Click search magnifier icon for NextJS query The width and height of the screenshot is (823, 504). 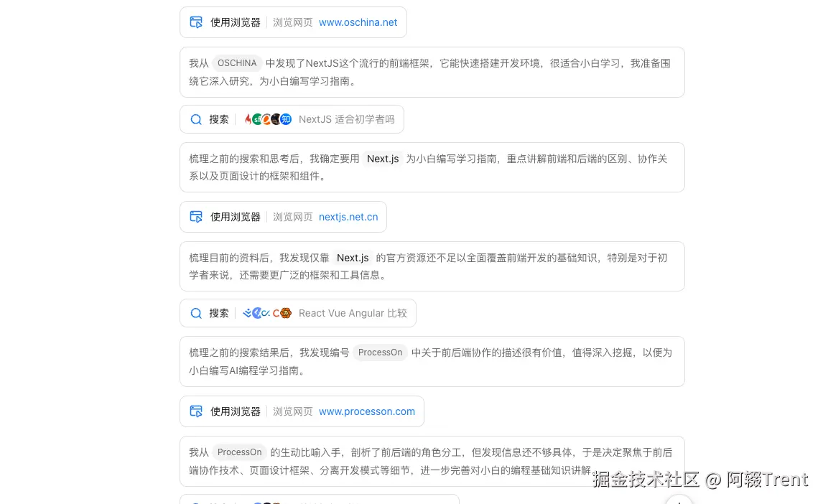coord(196,120)
